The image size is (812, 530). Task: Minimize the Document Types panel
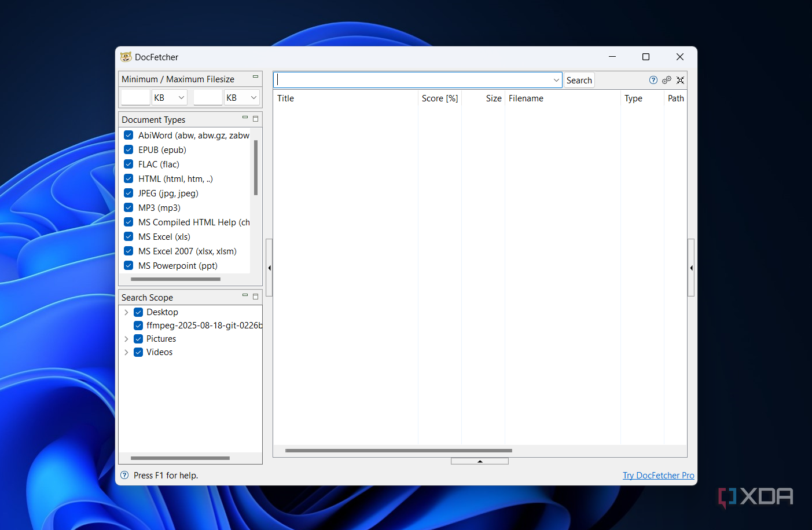point(245,118)
